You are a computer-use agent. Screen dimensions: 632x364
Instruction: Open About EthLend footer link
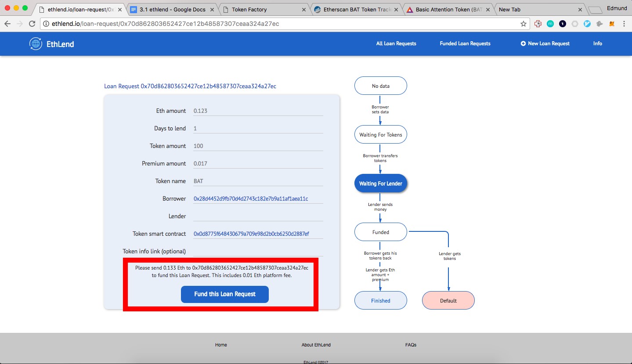tap(316, 345)
